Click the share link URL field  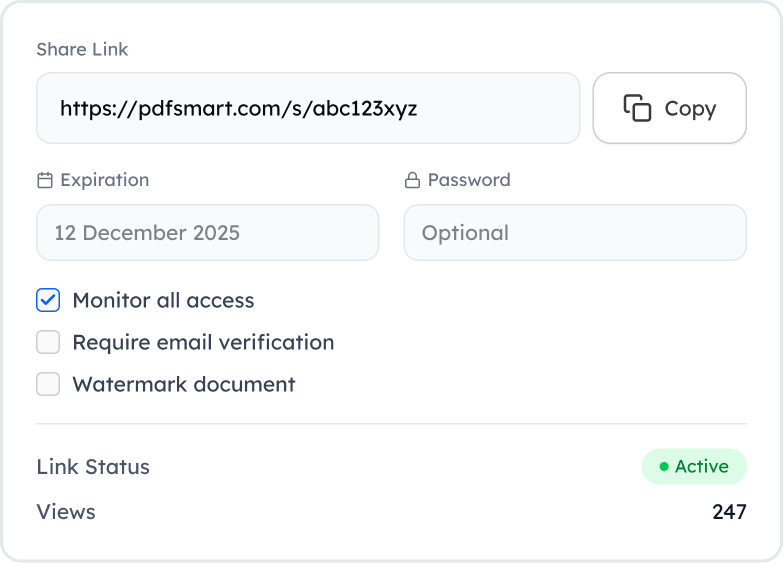pyautogui.click(x=308, y=108)
